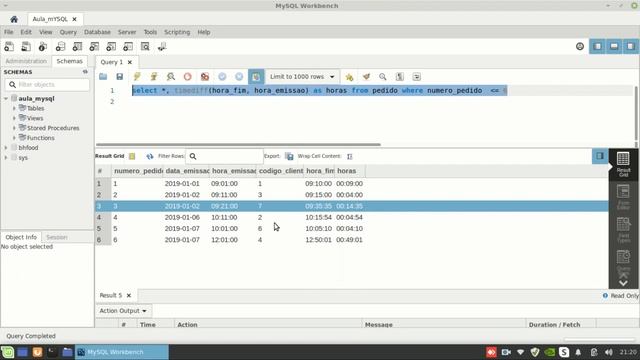The height and width of the screenshot is (360, 640).
Task: Expand the Tables node
Action: [x=14, y=108]
